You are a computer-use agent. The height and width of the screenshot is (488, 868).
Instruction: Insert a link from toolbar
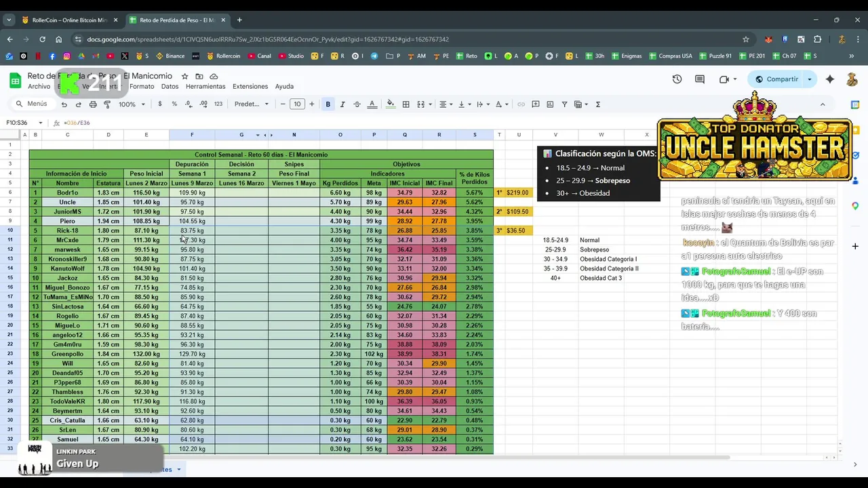pos(521,104)
